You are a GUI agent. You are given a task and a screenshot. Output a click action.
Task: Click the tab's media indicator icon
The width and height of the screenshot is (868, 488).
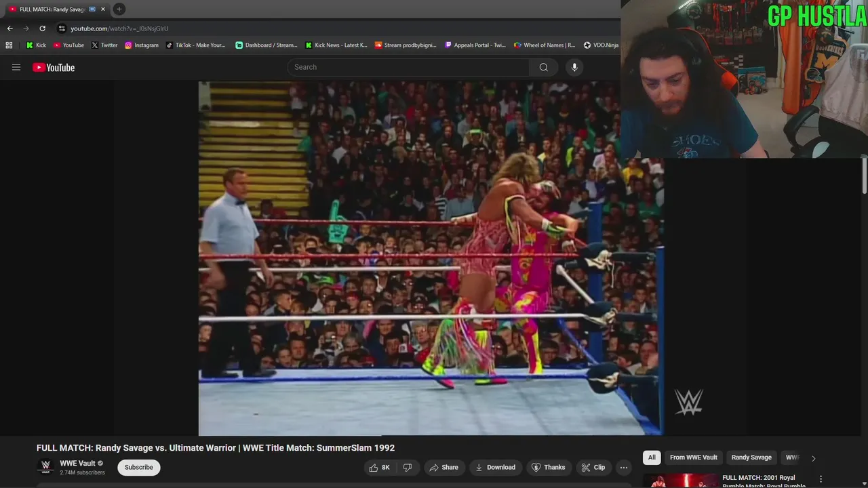(92, 9)
